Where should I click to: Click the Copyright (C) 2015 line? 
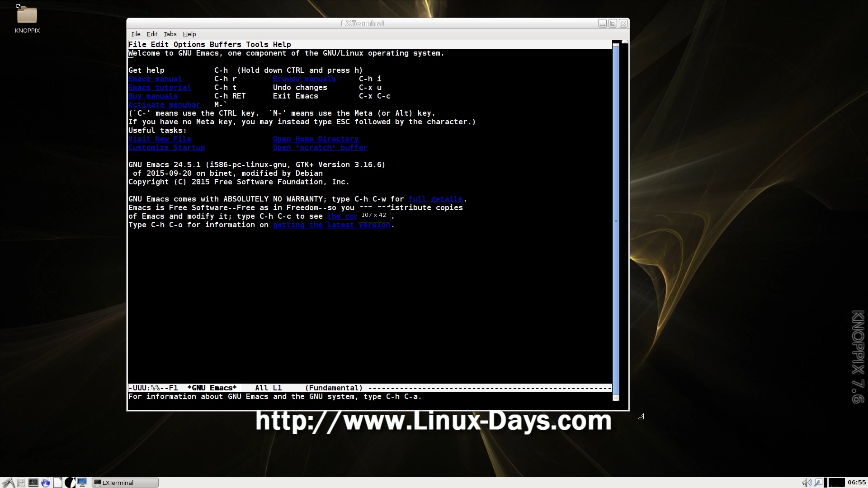(x=239, y=182)
